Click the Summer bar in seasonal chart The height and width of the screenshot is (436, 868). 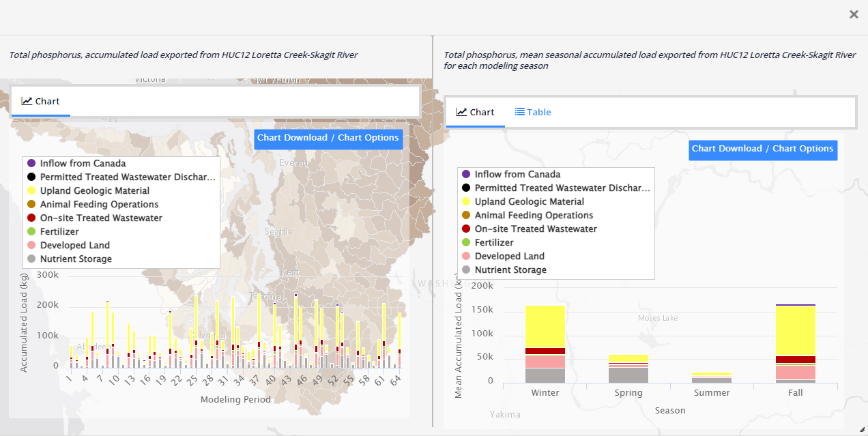pos(712,379)
